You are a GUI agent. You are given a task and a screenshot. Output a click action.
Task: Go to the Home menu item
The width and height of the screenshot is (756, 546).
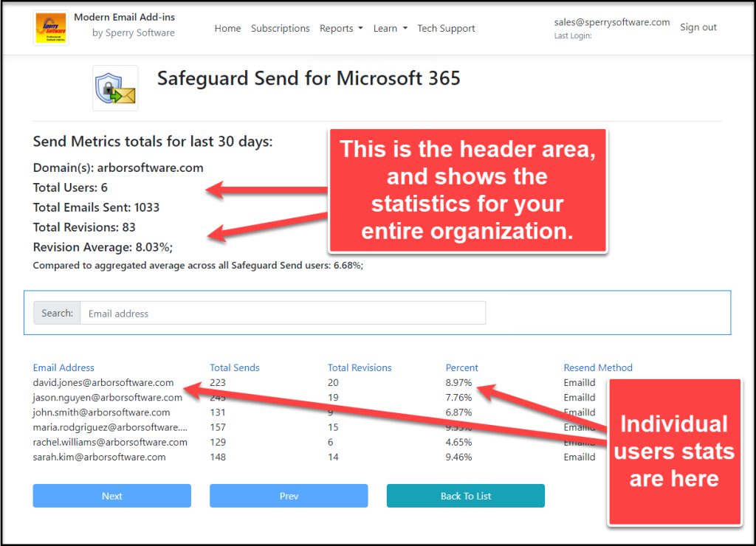tap(227, 28)
